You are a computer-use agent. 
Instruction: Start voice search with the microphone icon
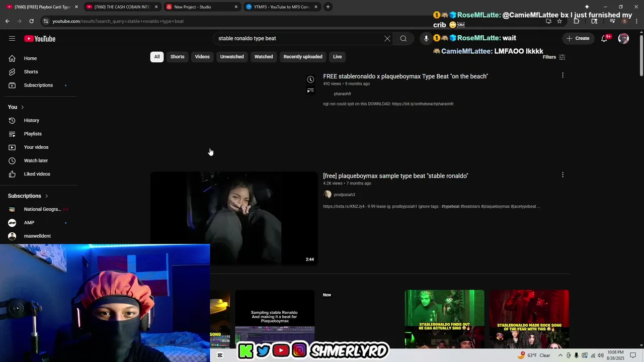pyautogui.click(x=426, y=38)
